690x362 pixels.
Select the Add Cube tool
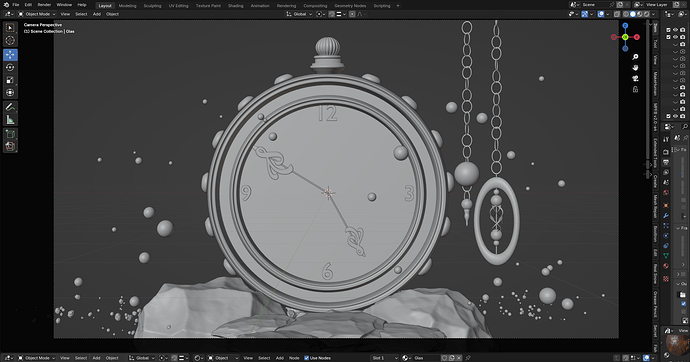[10, 134]
